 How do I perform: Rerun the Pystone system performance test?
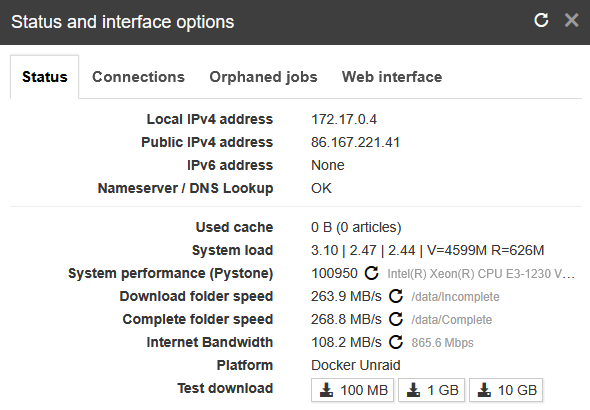coord(371,273)
